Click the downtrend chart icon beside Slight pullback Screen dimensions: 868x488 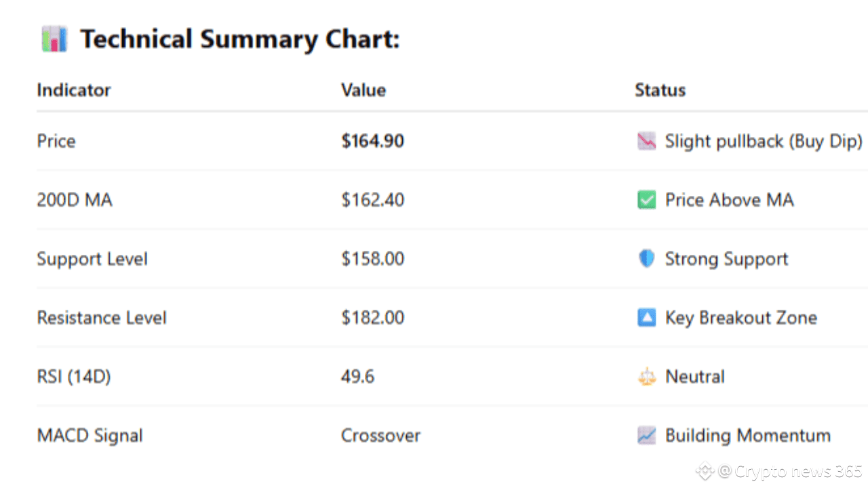click(647, 141)
